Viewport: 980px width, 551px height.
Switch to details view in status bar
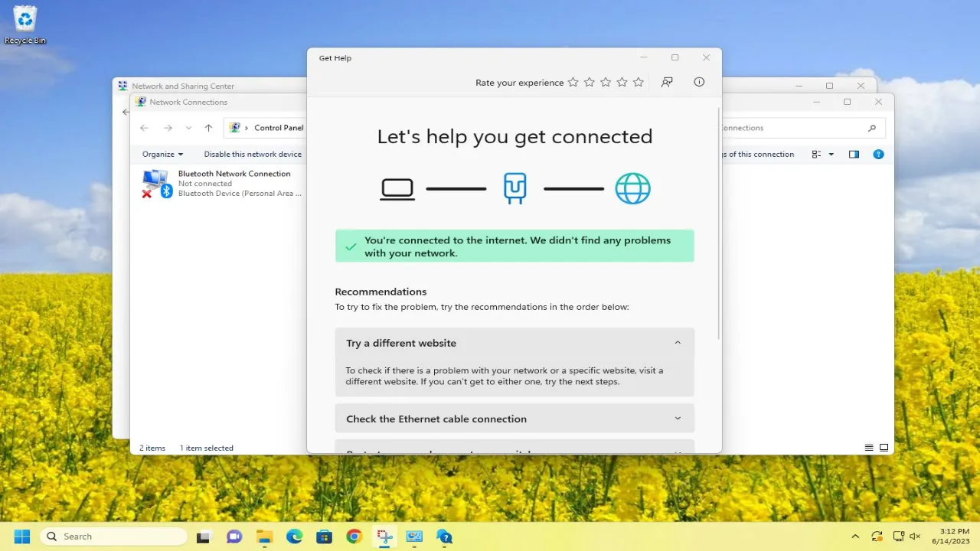pos(869,448)
